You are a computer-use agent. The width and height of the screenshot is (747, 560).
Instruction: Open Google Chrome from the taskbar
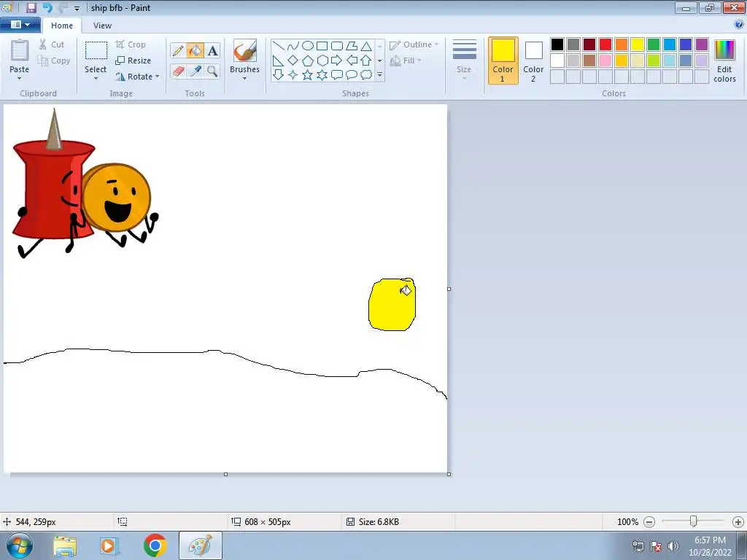[x=155, y=546]
